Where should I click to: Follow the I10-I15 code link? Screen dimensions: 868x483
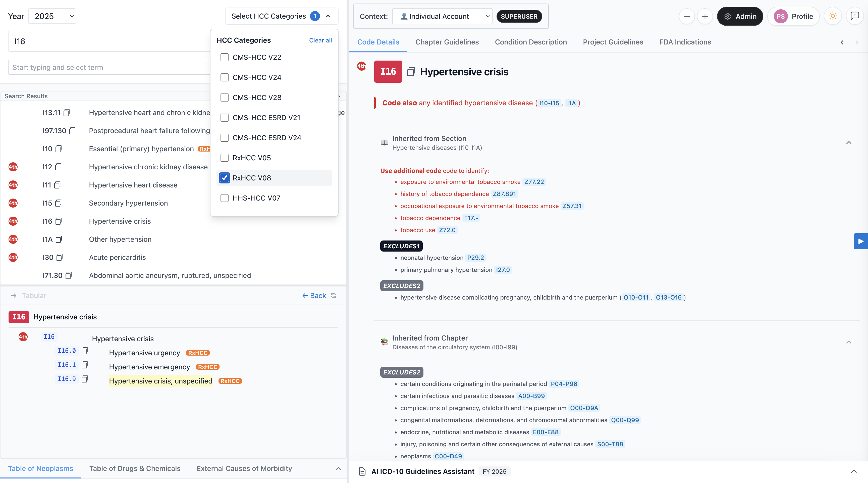[x=549, y=103]
